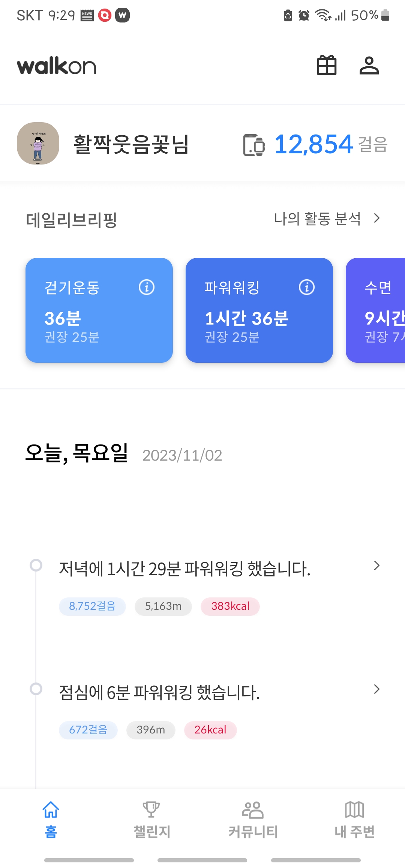Expand the lunch power walking entry chevron

(x=377, y=689)
